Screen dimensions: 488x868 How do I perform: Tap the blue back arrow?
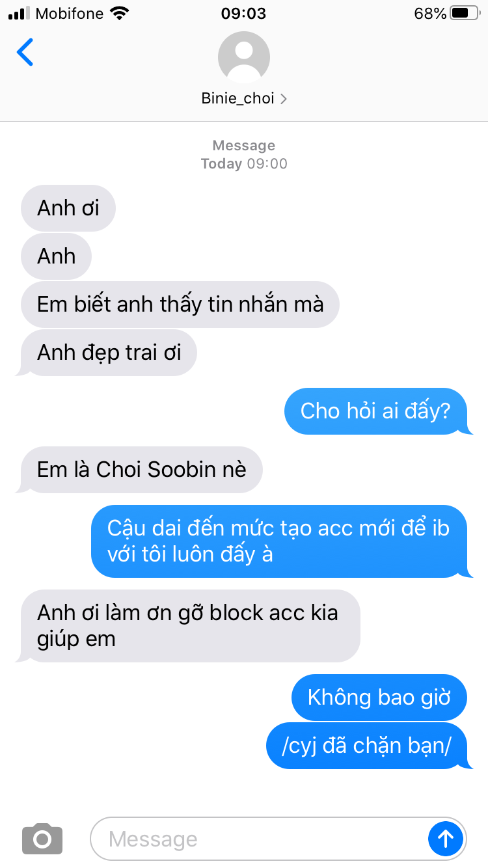pyautogui.click(x=25, y=52)
